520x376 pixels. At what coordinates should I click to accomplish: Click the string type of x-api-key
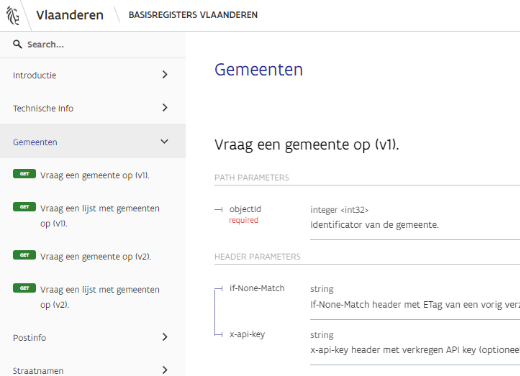(x=322, y=335)
